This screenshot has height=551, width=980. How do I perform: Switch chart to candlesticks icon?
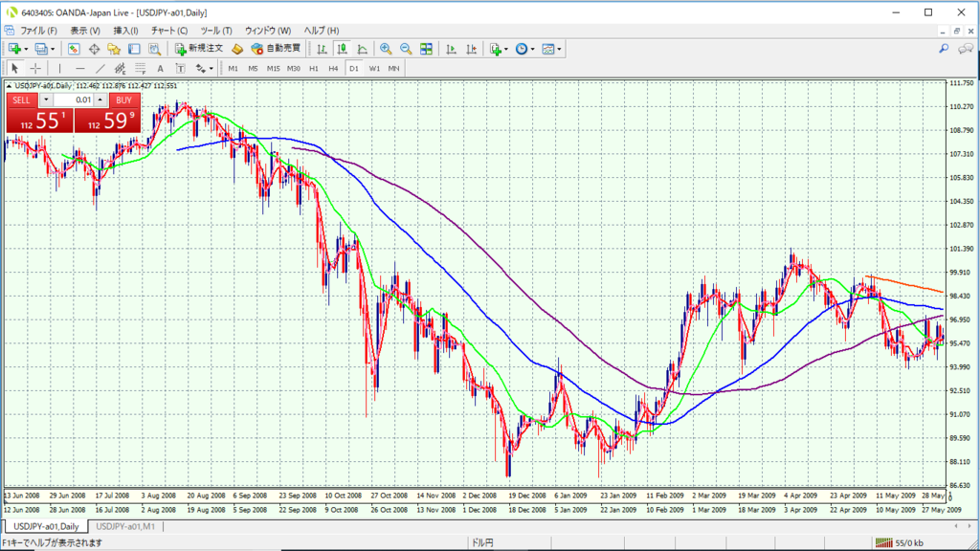[x=343, y=49]
